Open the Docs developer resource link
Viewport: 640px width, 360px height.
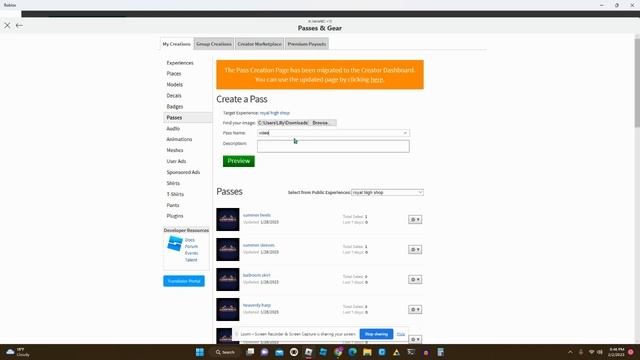point(190,240)
